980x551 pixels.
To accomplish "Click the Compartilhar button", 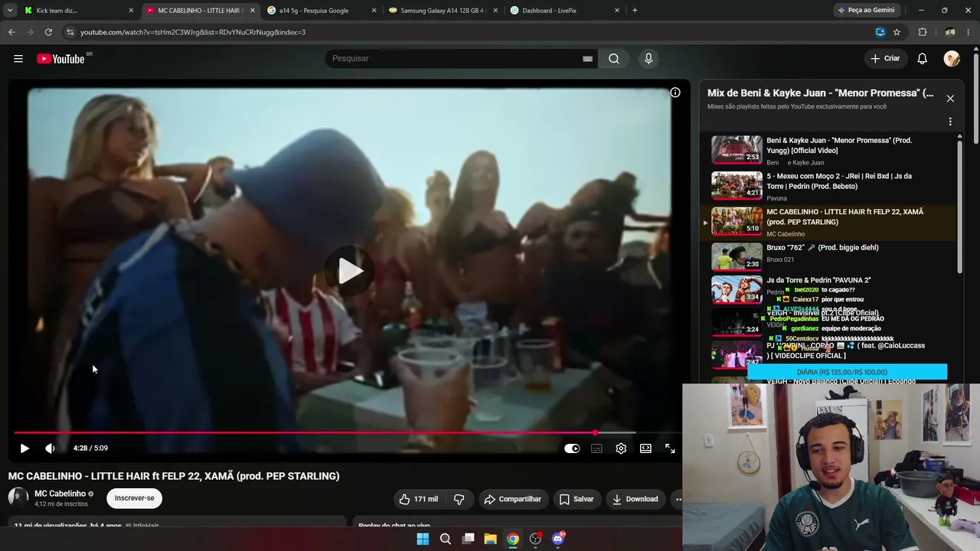I will (514, 499).
